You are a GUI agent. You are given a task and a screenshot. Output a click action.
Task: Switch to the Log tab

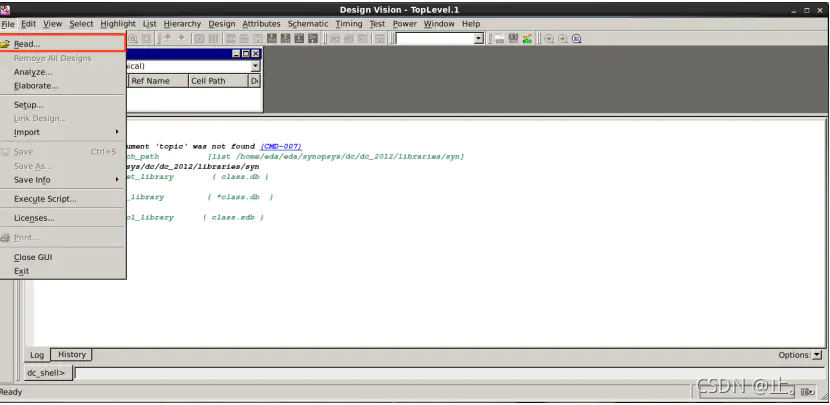coord(37,355)
